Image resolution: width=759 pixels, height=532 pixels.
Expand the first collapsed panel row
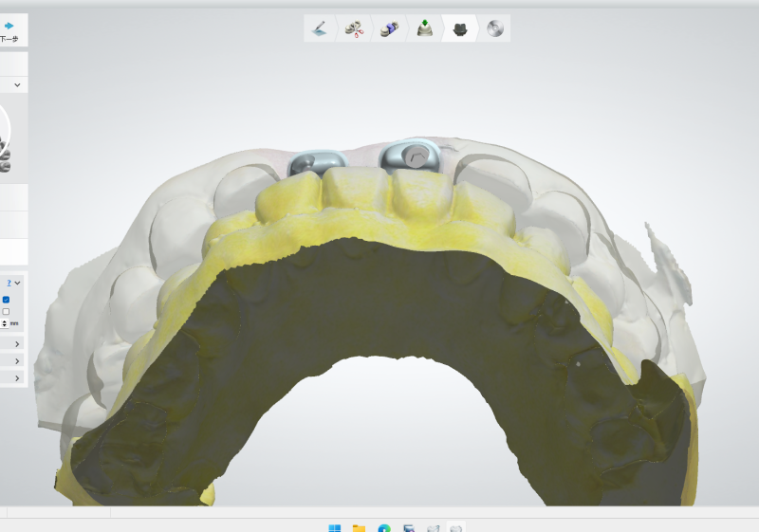tap(17, 343)
